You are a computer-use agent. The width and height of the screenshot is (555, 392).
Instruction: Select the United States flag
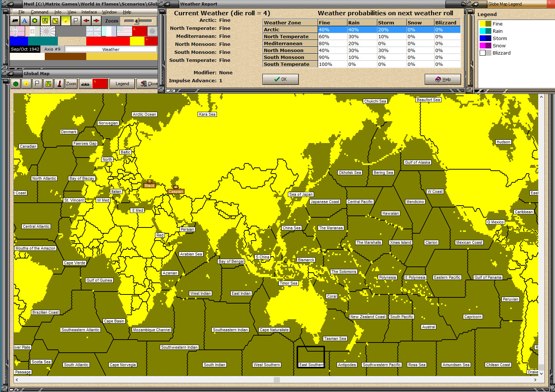click(x=124, y=31)
